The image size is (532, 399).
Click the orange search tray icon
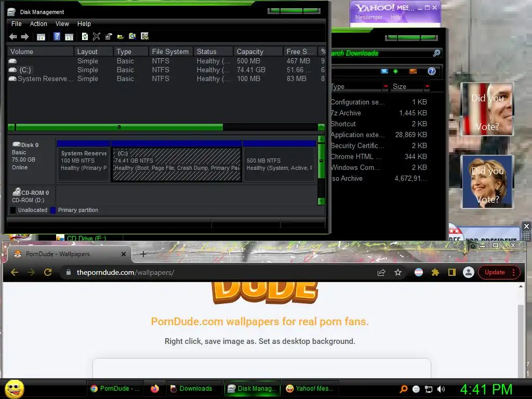click(x=403, y=389)
